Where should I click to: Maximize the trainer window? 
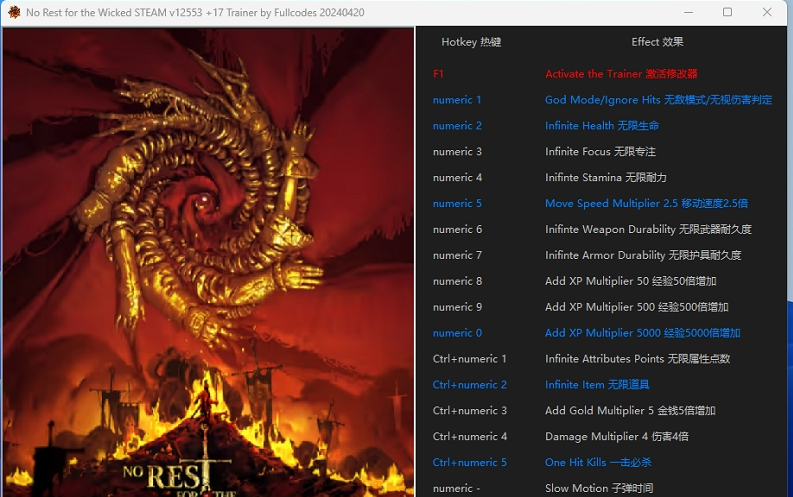tap(727, 12)
